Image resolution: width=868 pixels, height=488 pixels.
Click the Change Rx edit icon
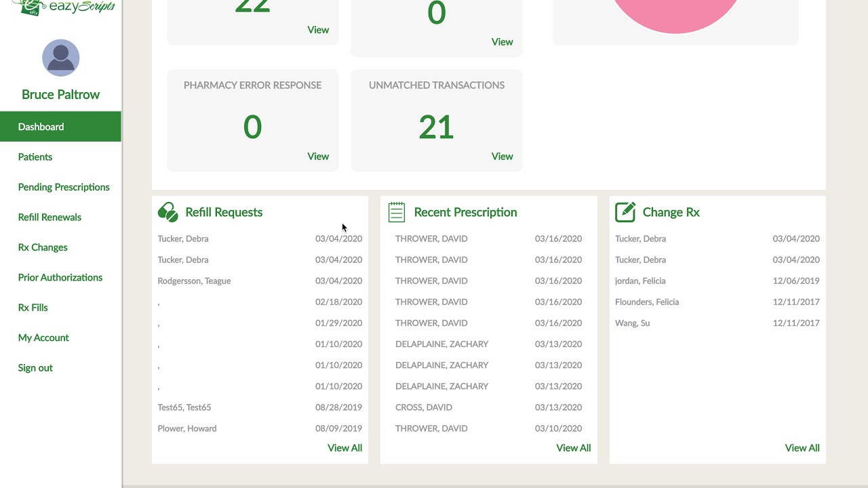point(625,212)
